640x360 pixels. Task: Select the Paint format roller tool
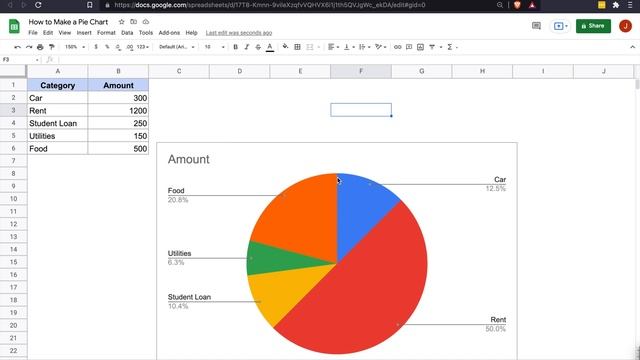pos(51,47)
